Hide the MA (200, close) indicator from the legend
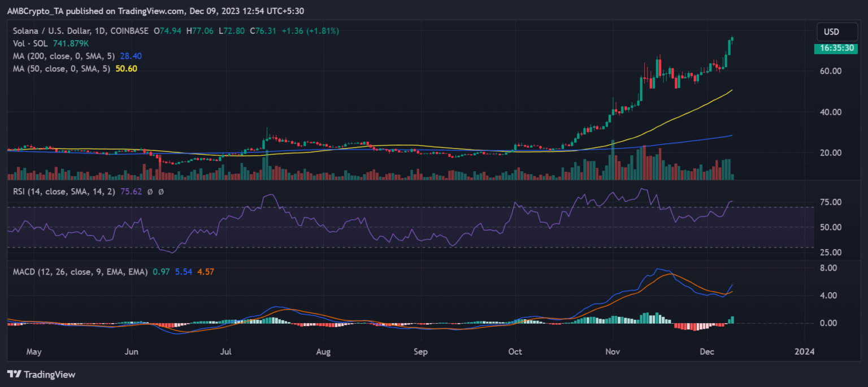868x387 pixels. [65, 56]
